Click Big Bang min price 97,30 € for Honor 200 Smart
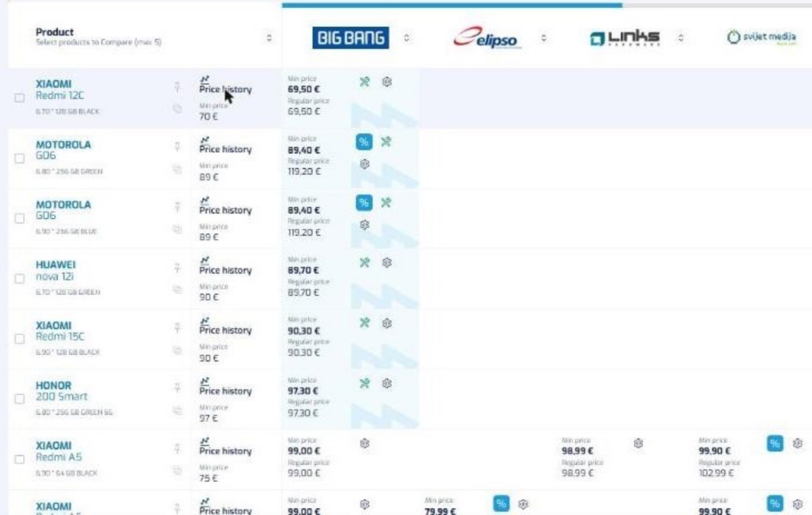Screen dimensions: 812x515 pyautogui.click(x=304, y=390)
